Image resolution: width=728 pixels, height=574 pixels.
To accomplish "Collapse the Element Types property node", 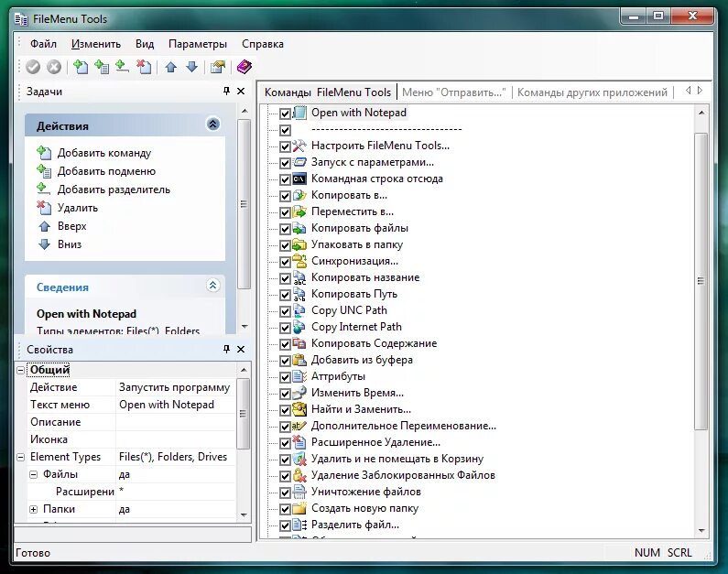I will pyautogui.click(x=20, y=457).
